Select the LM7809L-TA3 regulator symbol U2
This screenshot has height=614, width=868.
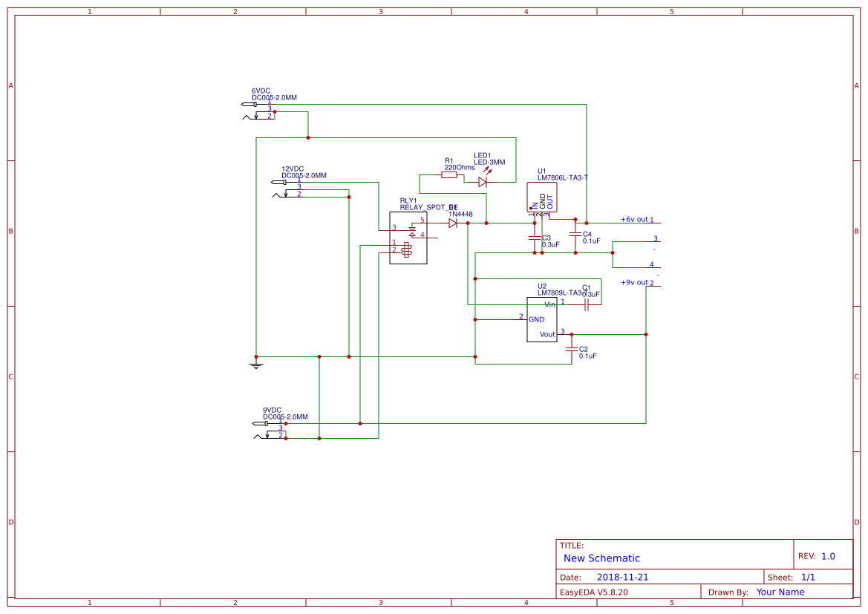pos(542,320)
